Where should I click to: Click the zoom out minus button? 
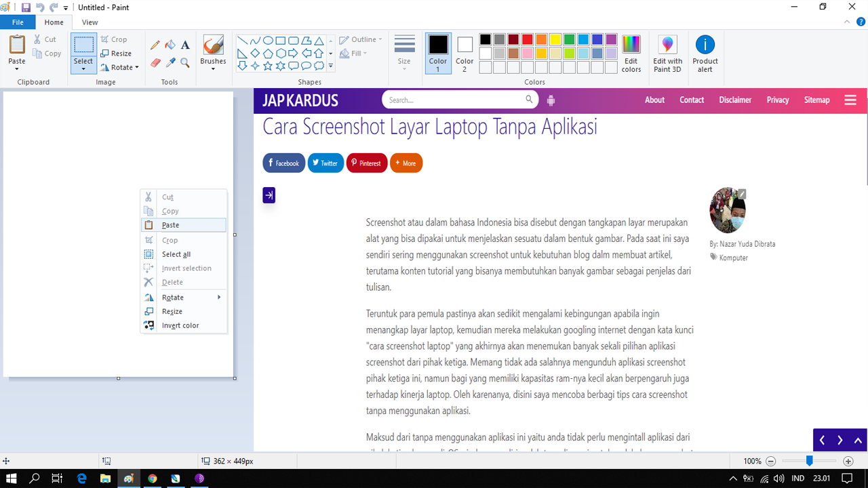point(770,461)
